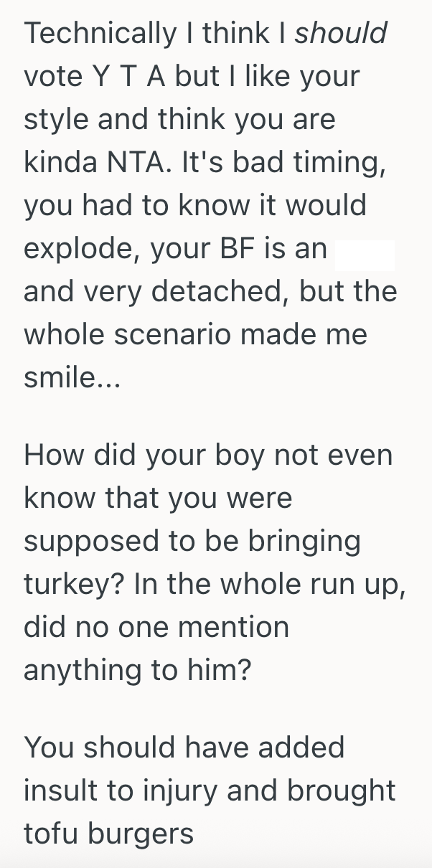Click the line "anything to him?"
Image resolution: width=432 pixels, height=868 pixels.
click(138, 671)
